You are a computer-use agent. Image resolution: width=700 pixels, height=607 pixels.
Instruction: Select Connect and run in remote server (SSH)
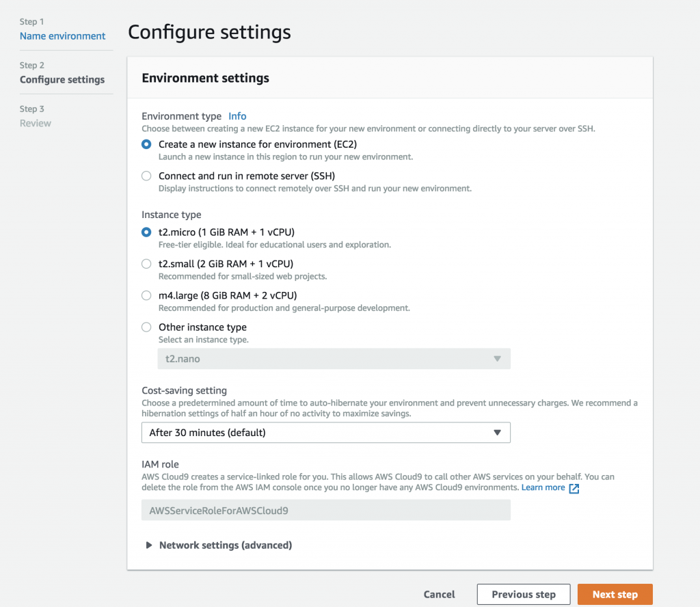146,176
